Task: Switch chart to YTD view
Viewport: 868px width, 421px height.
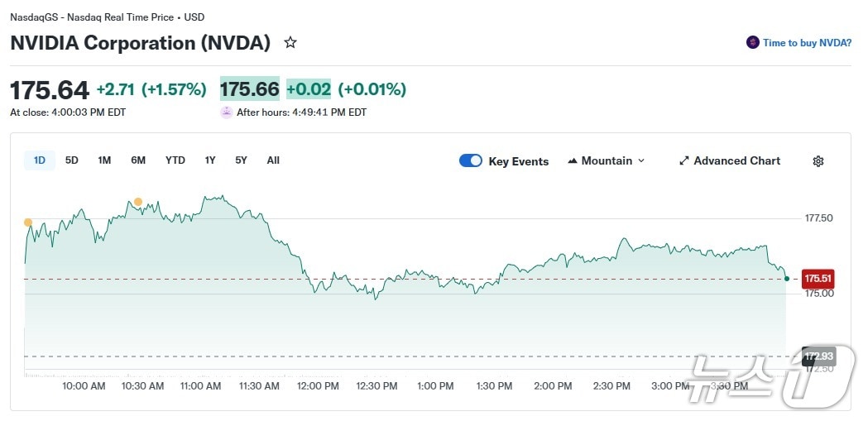Action: tap(175, 160)
